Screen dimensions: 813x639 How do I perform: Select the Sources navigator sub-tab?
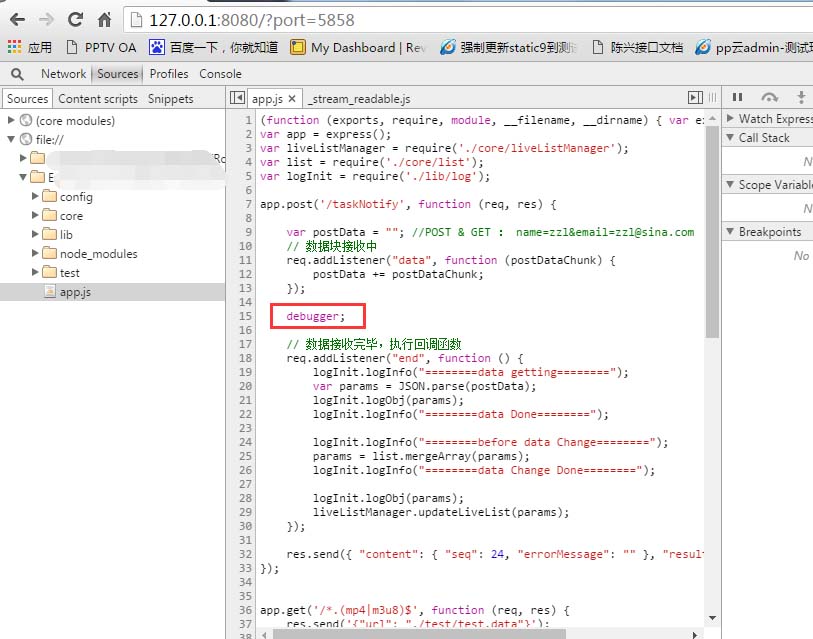pos(27,99)
